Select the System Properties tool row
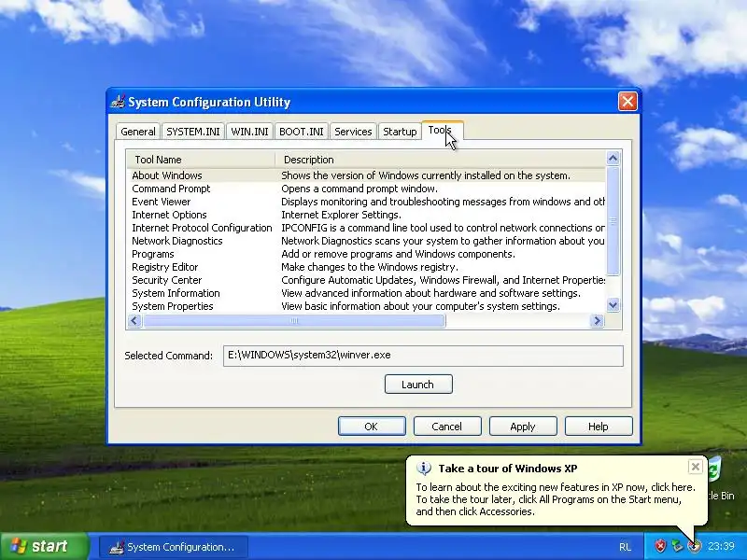This screenshot has height=560, width=747. point(366,306)
